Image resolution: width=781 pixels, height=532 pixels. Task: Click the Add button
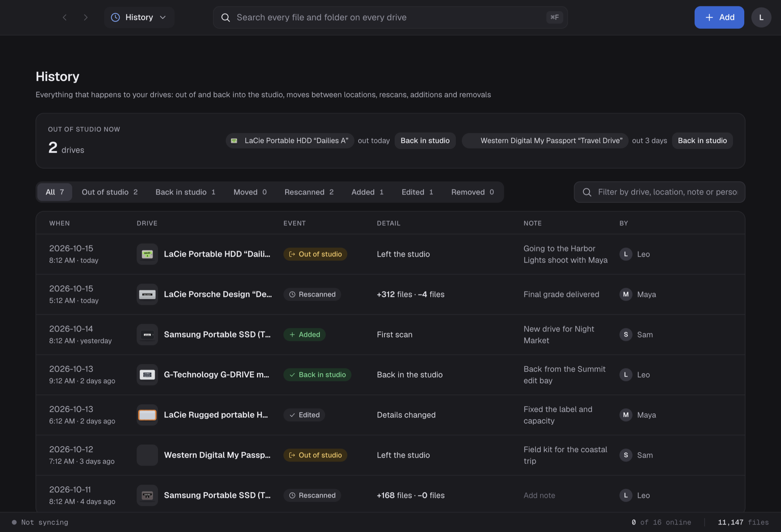click(719, 17)
